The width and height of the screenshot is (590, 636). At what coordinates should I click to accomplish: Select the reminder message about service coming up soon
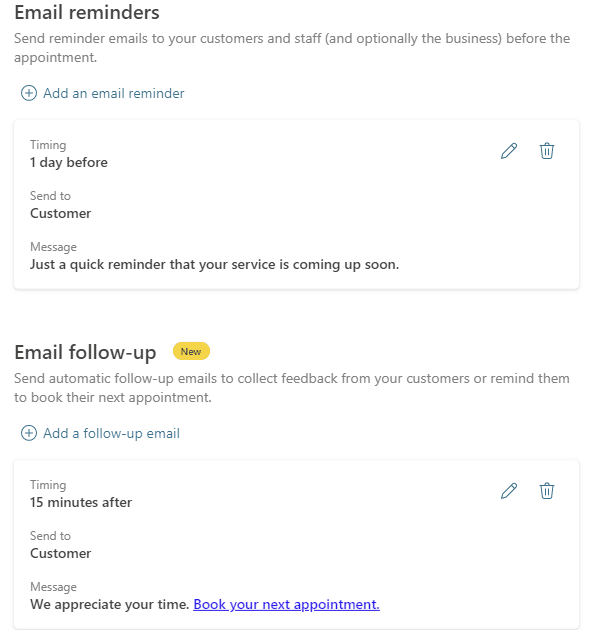(x=215, y=264)
